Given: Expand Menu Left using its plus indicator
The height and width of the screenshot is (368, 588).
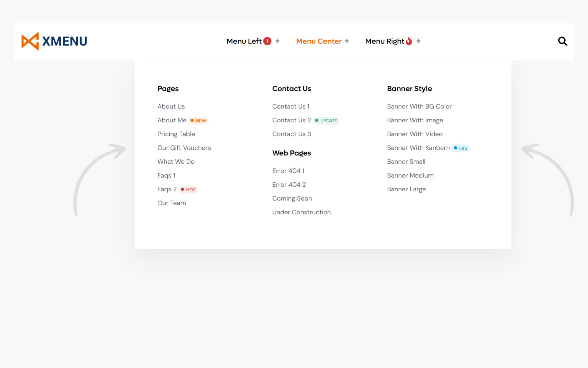Looking at the screenshot, I should coord(277,41).
